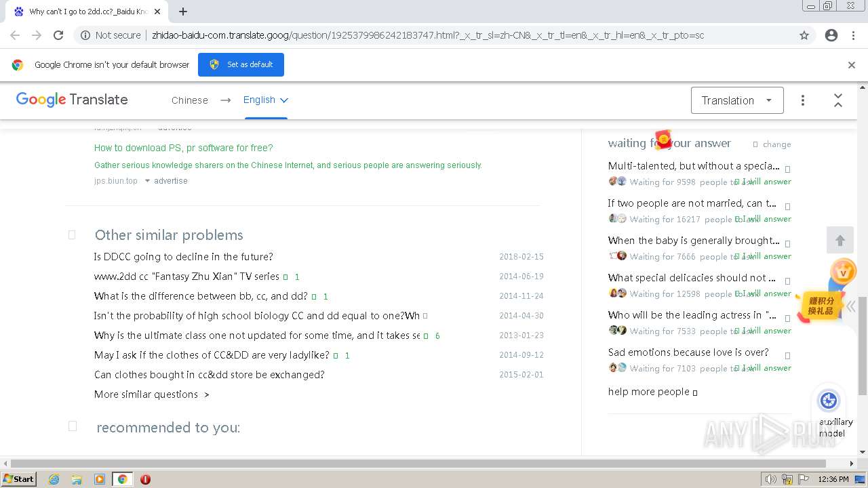
Task: Click the taskbar clock 12:36 PM
Action: (x=833, y=479)
